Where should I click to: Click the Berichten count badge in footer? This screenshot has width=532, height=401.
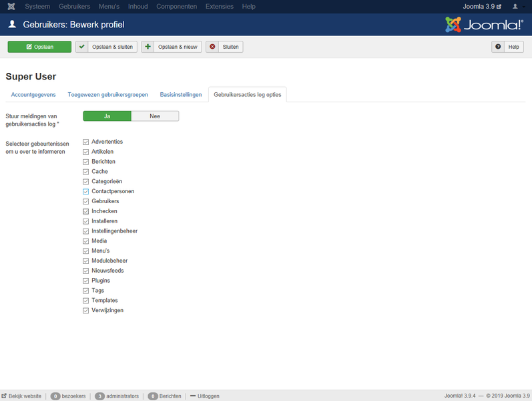click(153, 396)
